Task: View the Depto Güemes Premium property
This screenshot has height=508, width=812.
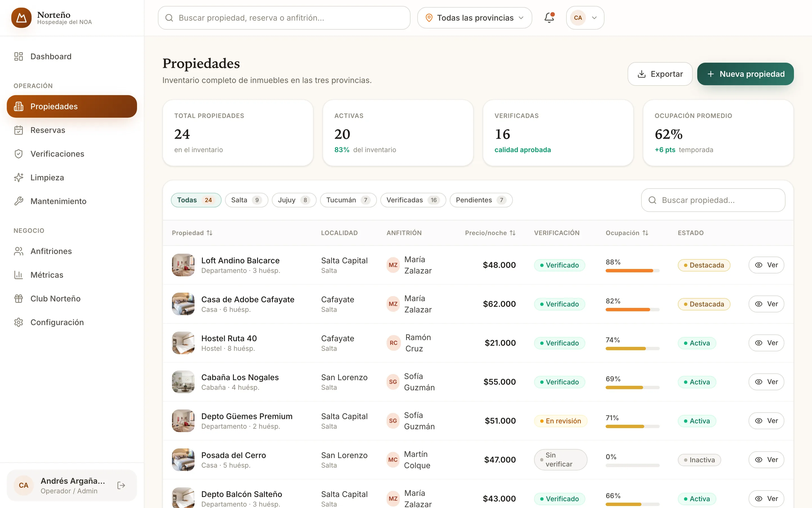Action: point(766,421)
